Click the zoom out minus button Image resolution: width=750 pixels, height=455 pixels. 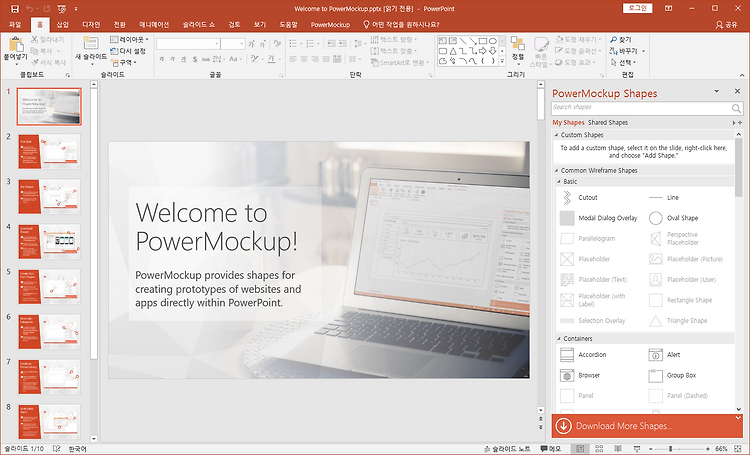[651, 449]
